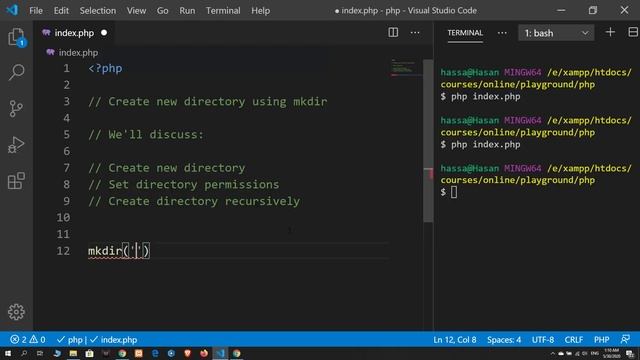Open the Go menu

coord(162,11)
